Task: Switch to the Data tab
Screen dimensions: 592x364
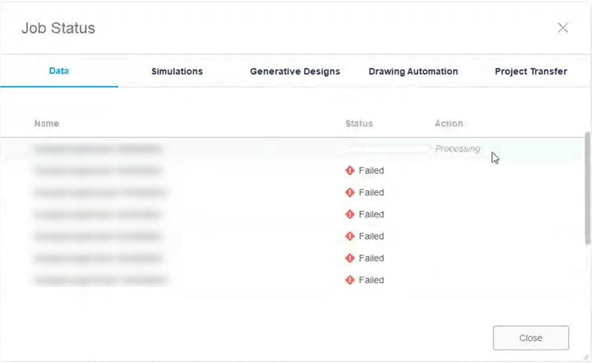Action: tap(59, 71)
